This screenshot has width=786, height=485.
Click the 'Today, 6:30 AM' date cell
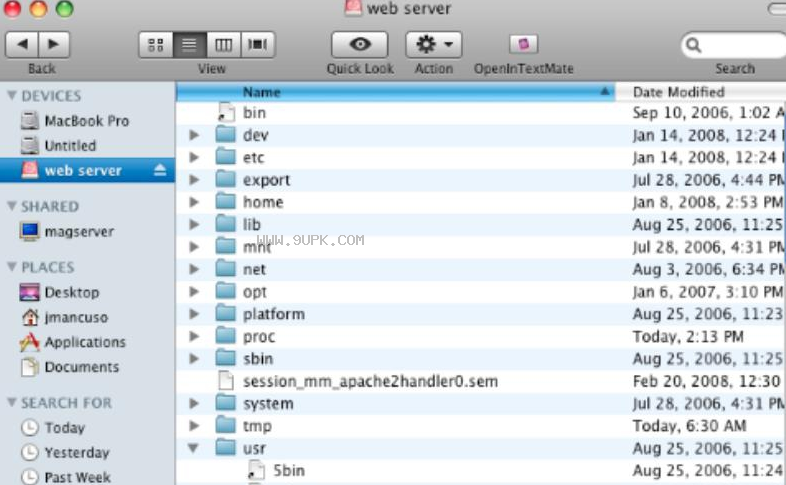point(689,426)
